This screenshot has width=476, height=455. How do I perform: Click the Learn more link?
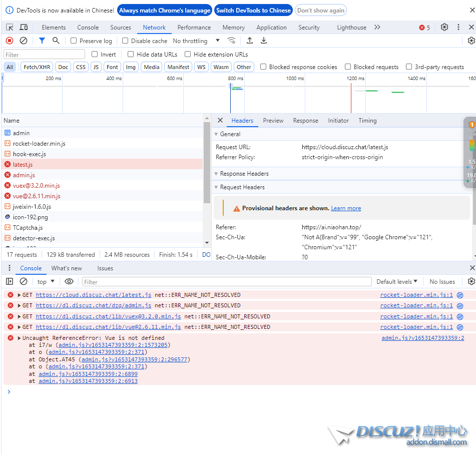(346, 208)
